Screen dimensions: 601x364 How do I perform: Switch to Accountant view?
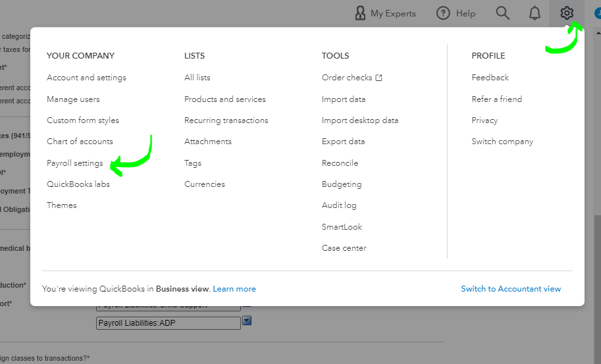511,289
